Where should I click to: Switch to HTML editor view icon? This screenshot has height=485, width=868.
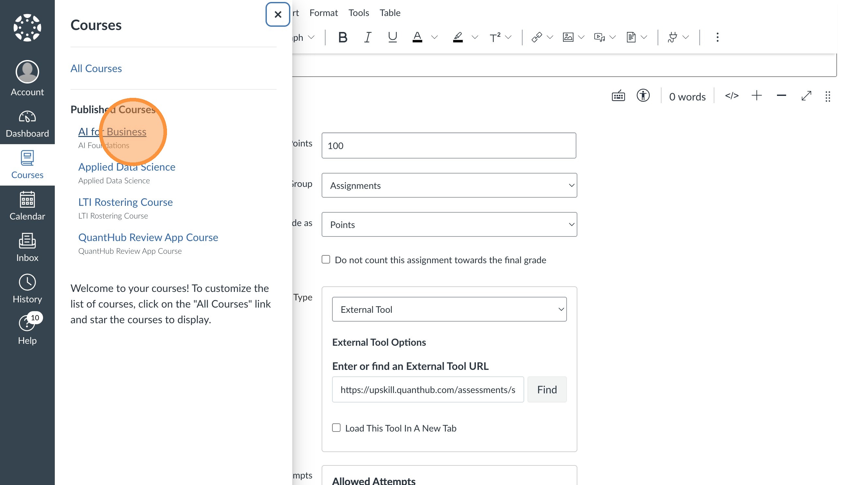pyautogui.click(x=732, y=96)
